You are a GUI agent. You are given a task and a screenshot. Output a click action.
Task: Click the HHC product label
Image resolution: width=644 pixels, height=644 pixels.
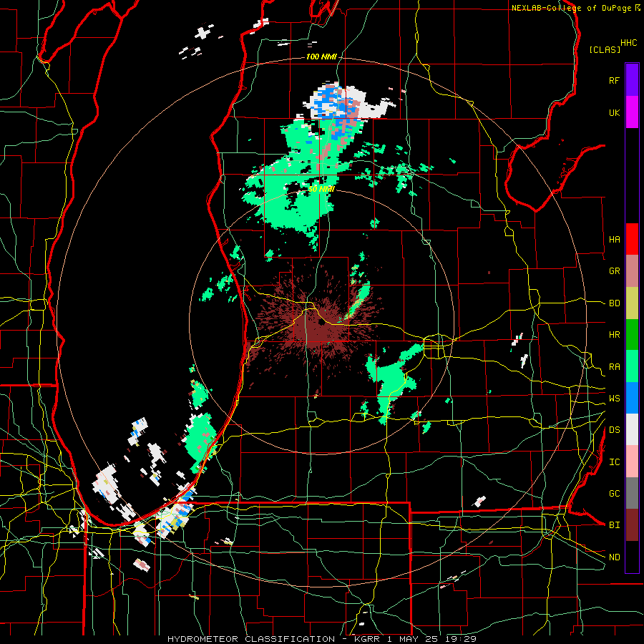(629, 43)
